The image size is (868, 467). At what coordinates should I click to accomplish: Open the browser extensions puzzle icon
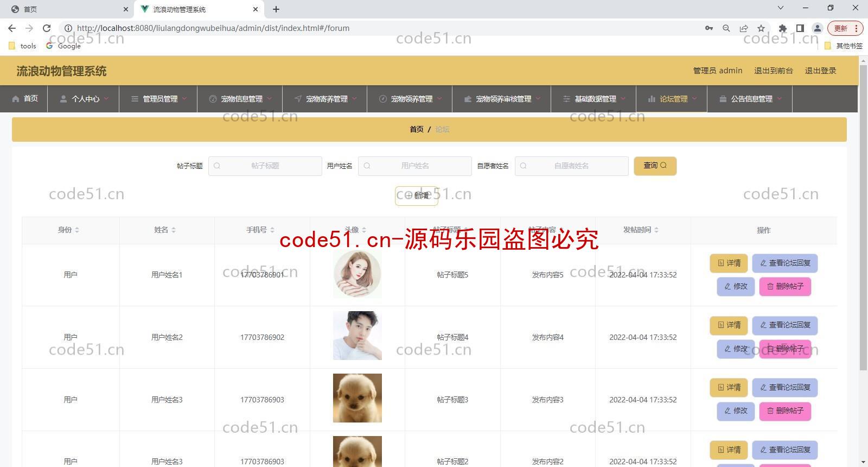[x=782, y=28]
